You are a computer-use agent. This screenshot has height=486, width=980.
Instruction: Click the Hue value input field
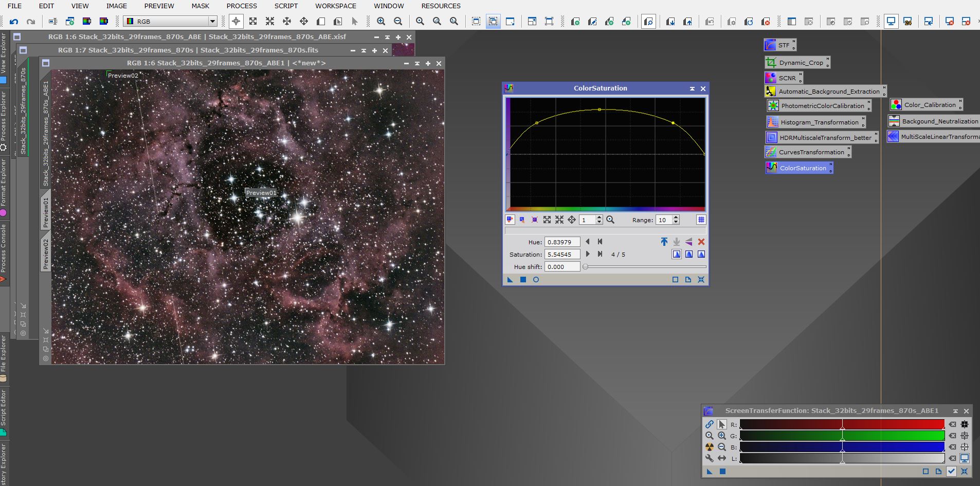click(562, 242)
